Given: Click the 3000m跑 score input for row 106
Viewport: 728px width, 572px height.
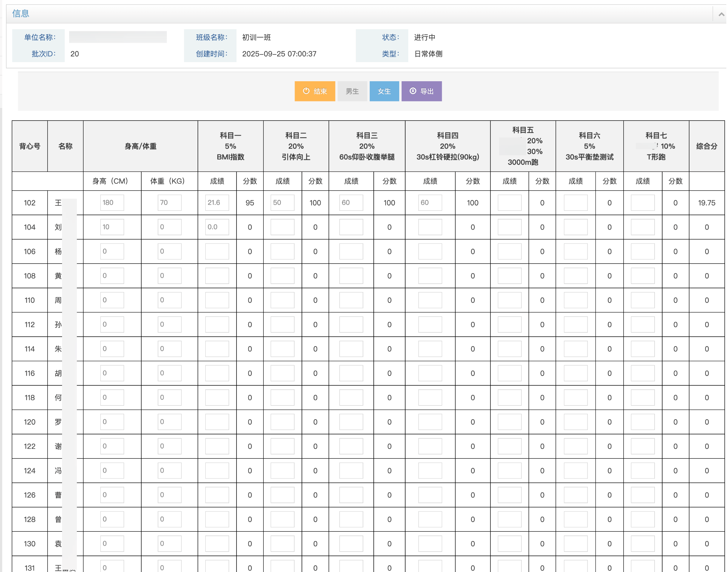Looking at the screenshot, I should pyautogui.click(x=509, y=251).
